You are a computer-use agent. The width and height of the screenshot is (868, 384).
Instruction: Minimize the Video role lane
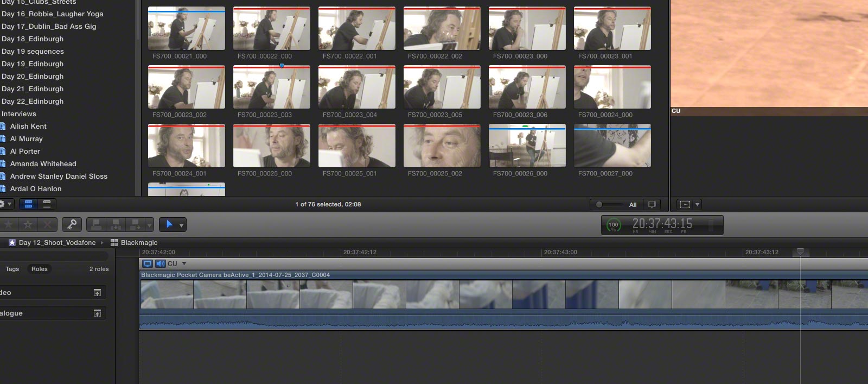click(x=97, y=293)
